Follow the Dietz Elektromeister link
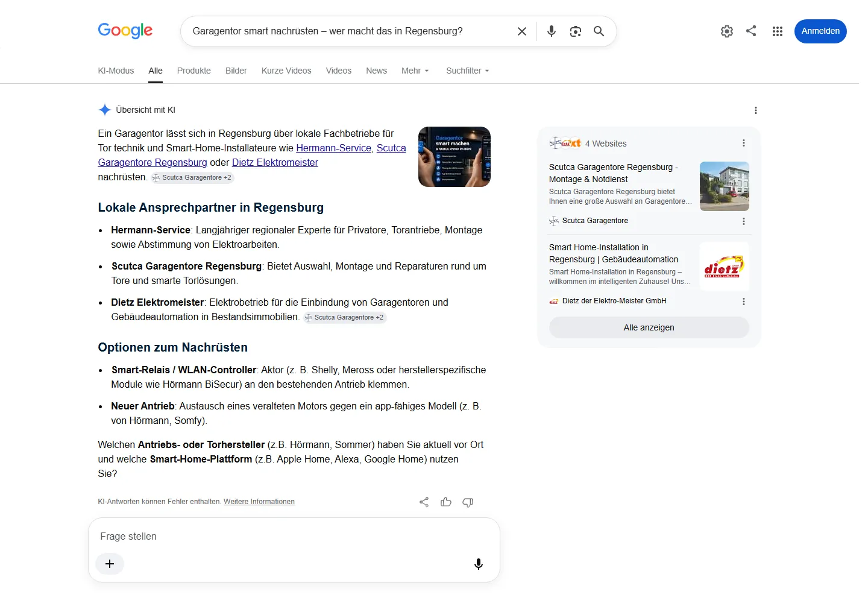This screenshot has width=868, height=603. click(x=275, y=162)
